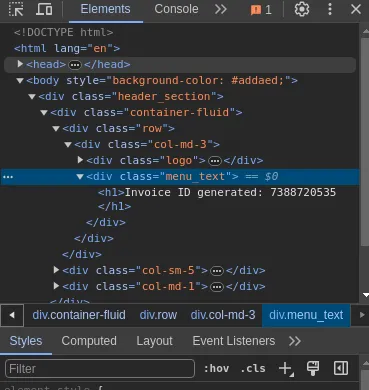369x390 pixels.
Task: Focus the styles Filter input field
Action: [100, 369]
